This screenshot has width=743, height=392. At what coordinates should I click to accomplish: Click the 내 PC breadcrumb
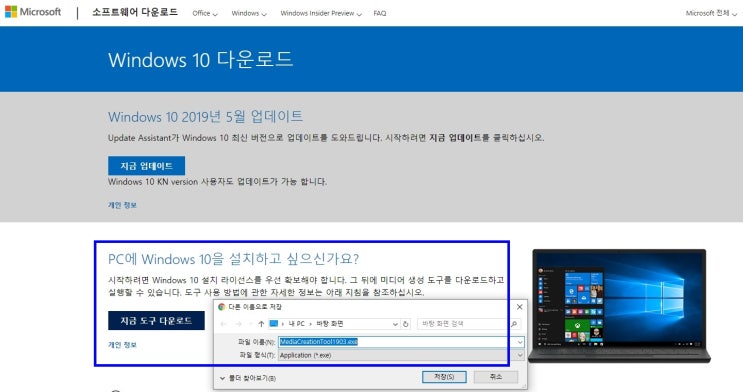(x=297, y=324)
